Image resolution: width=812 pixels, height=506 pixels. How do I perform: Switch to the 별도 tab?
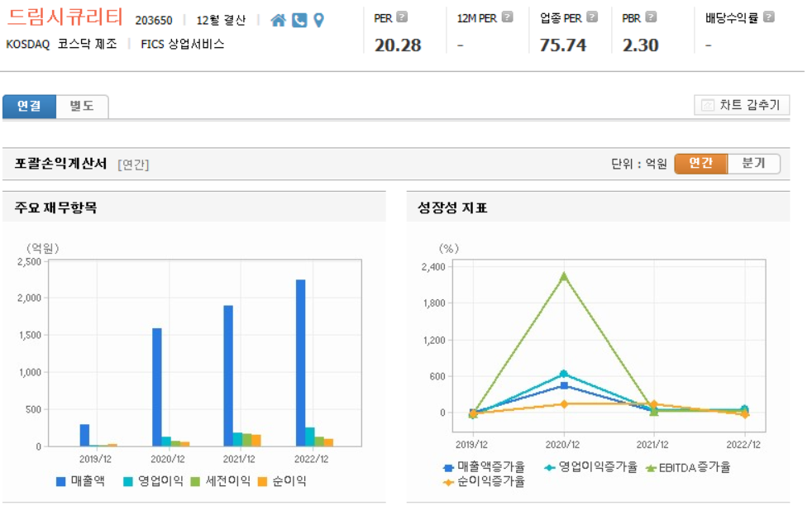click(x=80, y=106)
